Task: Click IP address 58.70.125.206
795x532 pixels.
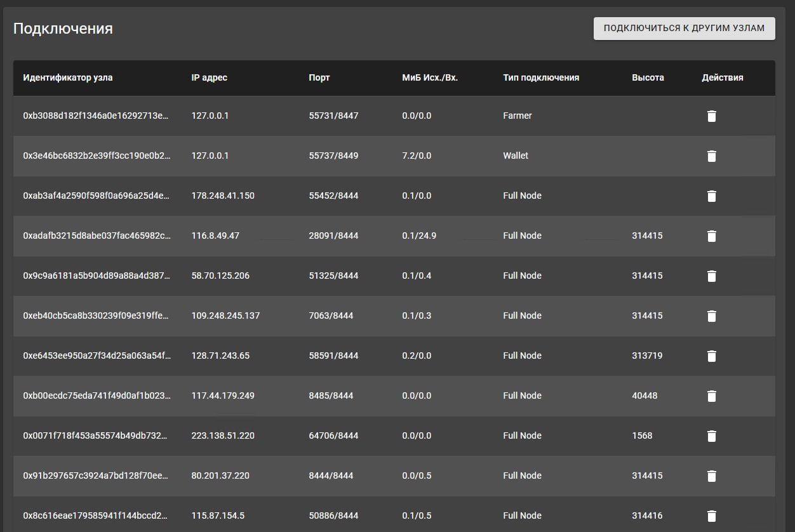Action: (x=220, y=276)
